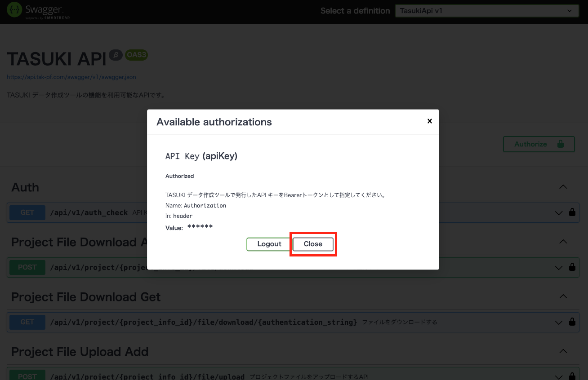Click the In: header line
Viewport: 588px width, 380px height.
179,216
